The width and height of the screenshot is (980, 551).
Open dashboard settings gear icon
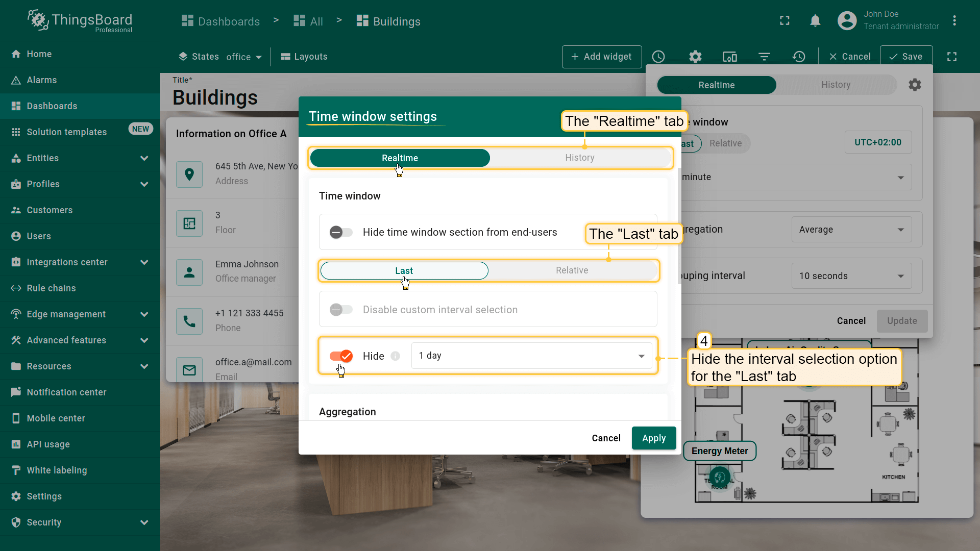695,57
